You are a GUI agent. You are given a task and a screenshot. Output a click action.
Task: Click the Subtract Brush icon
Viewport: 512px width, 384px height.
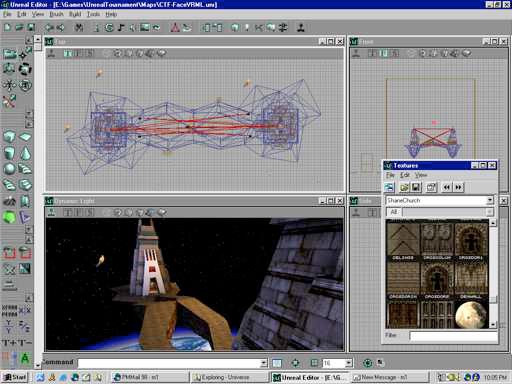click(25, 253)
